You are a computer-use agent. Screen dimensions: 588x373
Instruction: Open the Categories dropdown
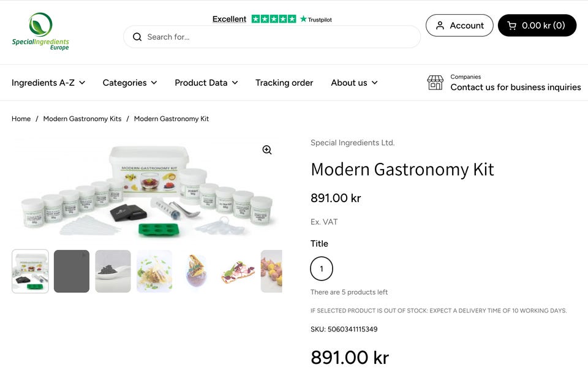[130, 83]
